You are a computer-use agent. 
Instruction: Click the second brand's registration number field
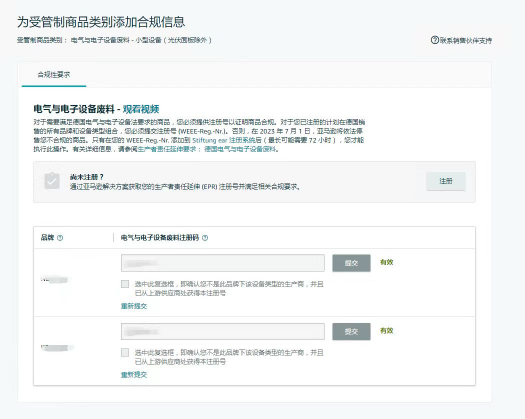(x=223, y=332)
